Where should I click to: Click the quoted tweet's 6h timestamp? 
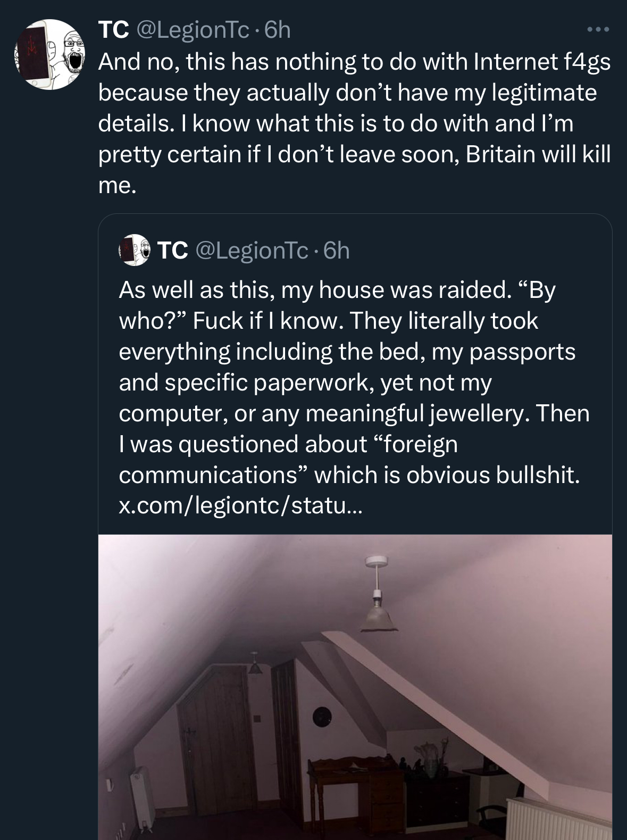point(337,250)
